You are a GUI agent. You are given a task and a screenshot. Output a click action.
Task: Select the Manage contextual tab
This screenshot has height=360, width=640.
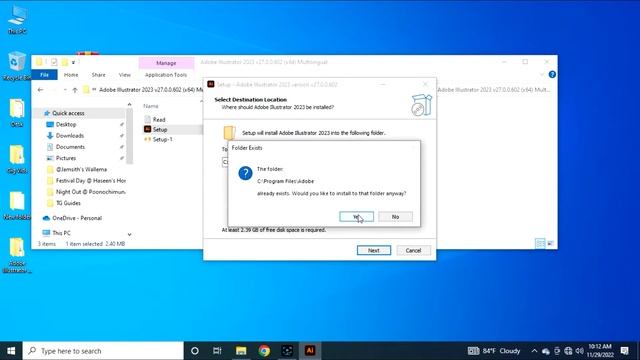pos(166,63)
